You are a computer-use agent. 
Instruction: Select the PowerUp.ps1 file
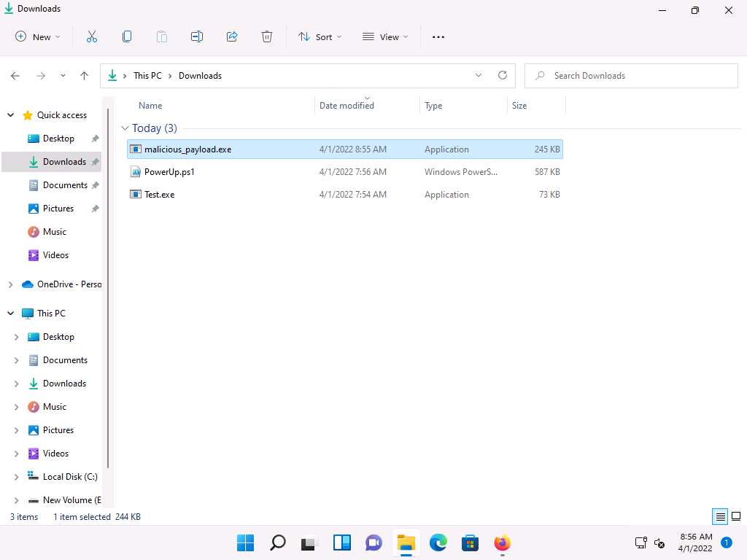169,172
